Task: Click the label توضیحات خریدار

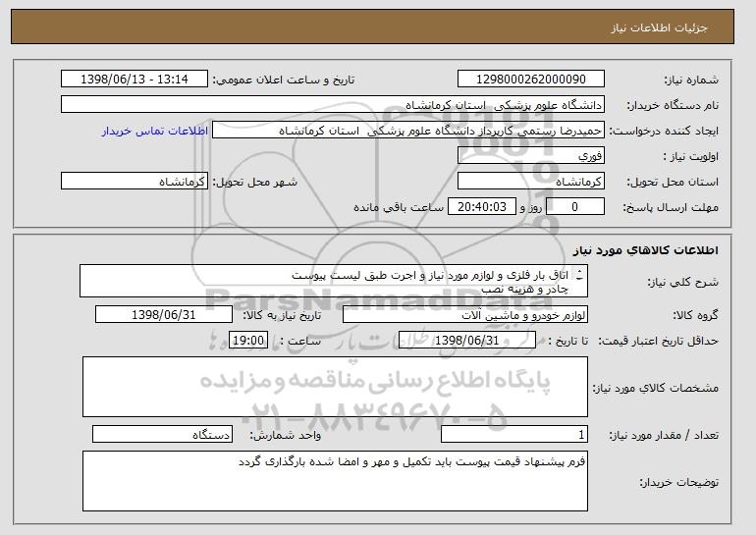Action: tap(678, 481)
